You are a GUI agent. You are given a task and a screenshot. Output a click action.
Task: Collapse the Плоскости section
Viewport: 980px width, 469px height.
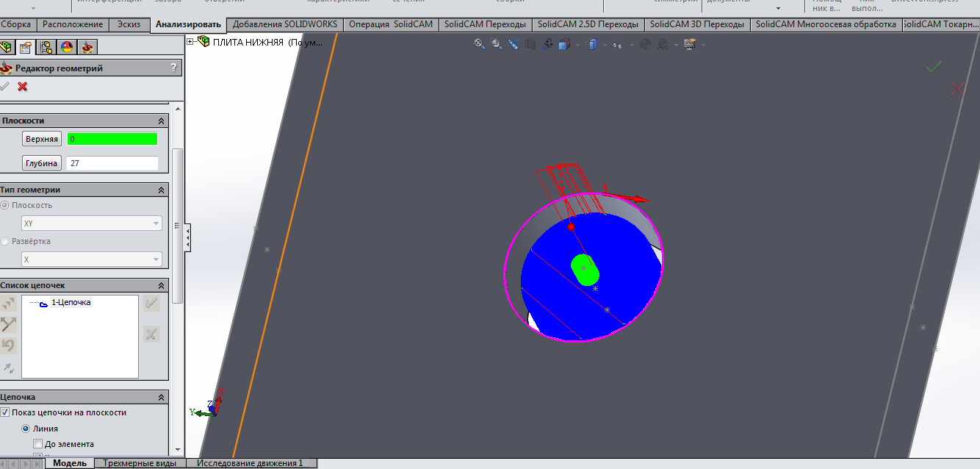[161, 121]
